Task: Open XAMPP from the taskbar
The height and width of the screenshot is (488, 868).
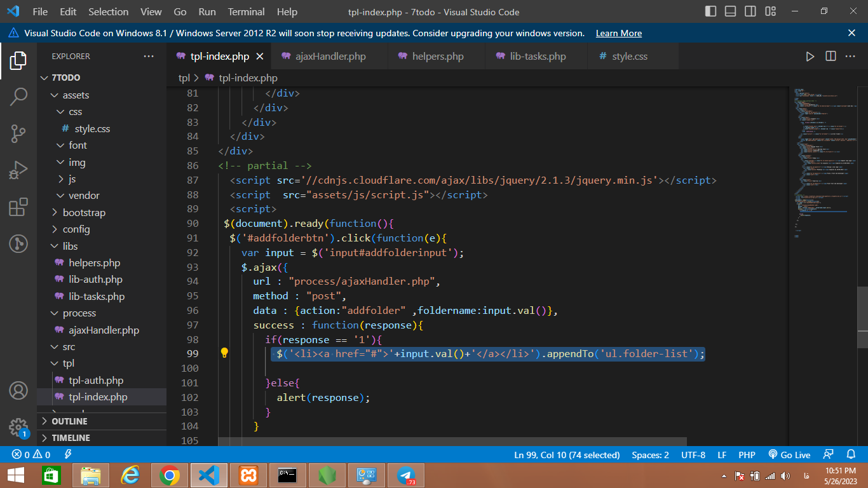Action: tap(248, 475)
